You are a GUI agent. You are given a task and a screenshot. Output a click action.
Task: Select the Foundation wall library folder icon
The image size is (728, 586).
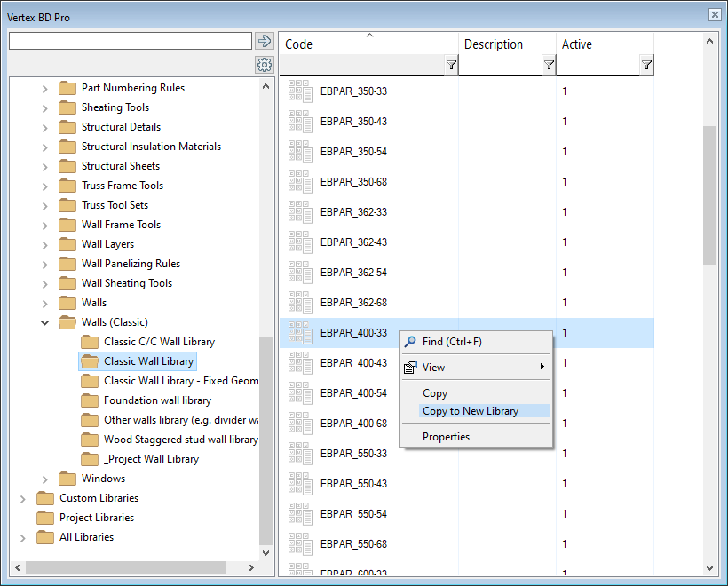(90, 400)
